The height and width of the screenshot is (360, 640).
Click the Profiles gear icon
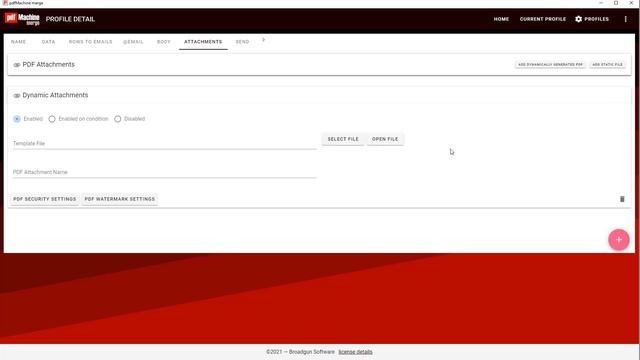(578, 19)
